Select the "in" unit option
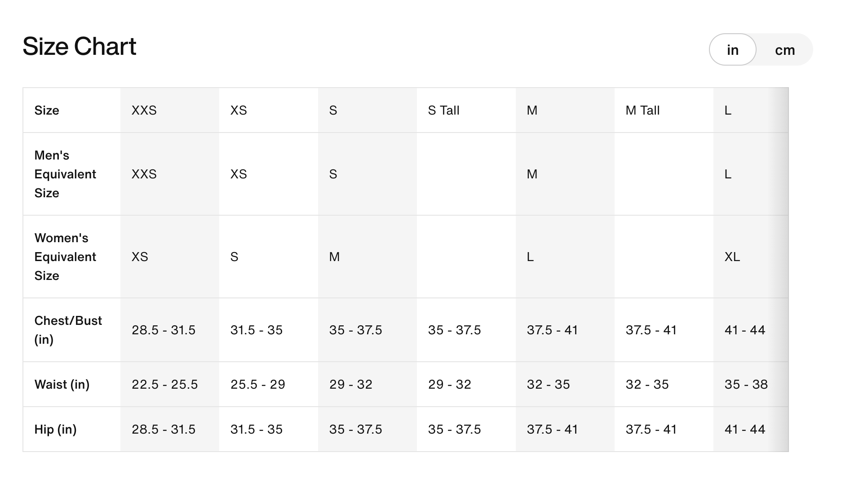 coord(732,50)
